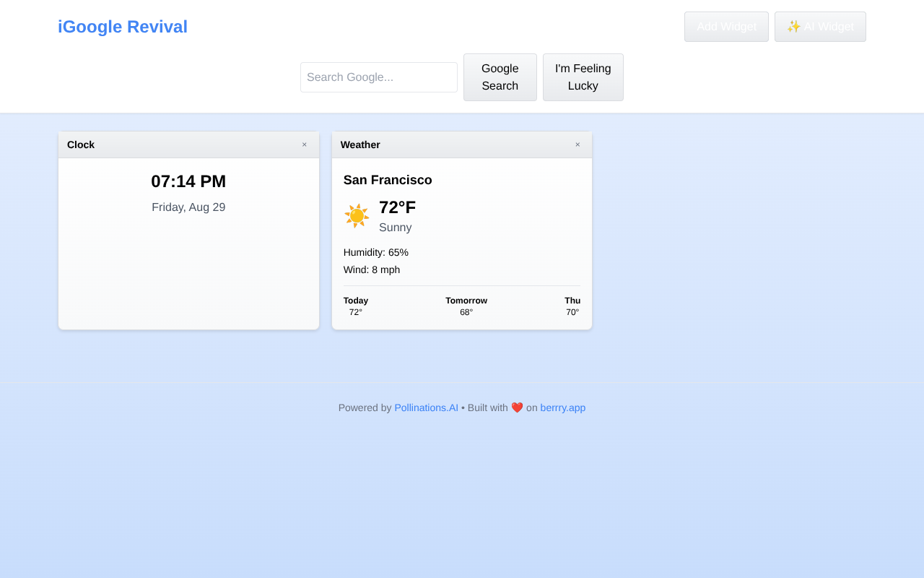
Task: Select the San Francisco city label
Action: pyautogui.click(x=388, y=179)
